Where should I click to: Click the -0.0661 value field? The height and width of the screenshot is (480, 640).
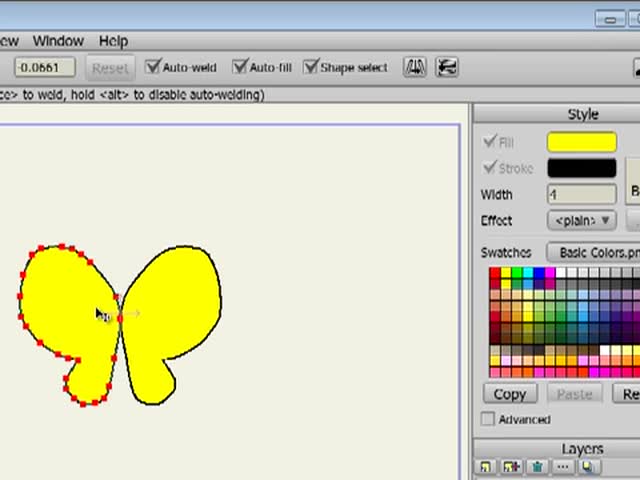[x=45, y=67]
